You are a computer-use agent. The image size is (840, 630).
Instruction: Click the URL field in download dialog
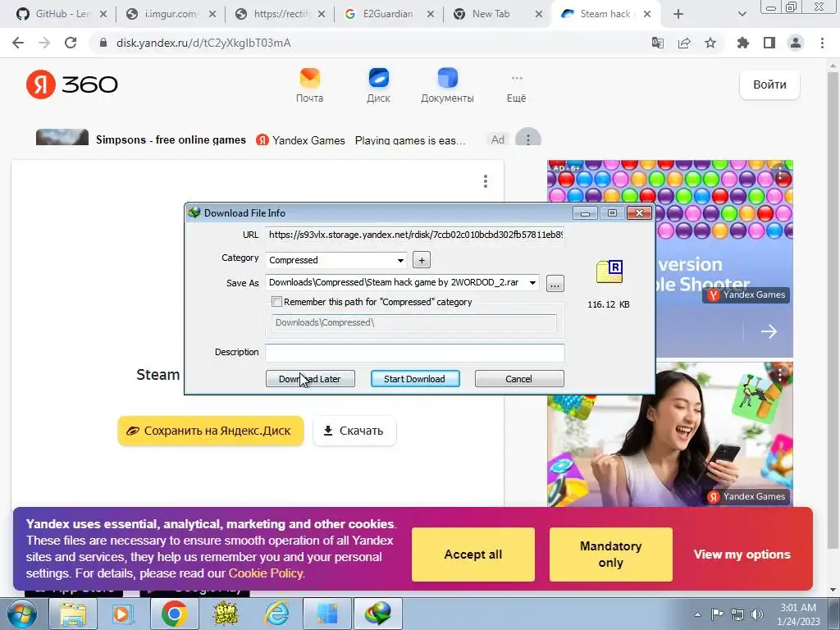coord(414,235)
